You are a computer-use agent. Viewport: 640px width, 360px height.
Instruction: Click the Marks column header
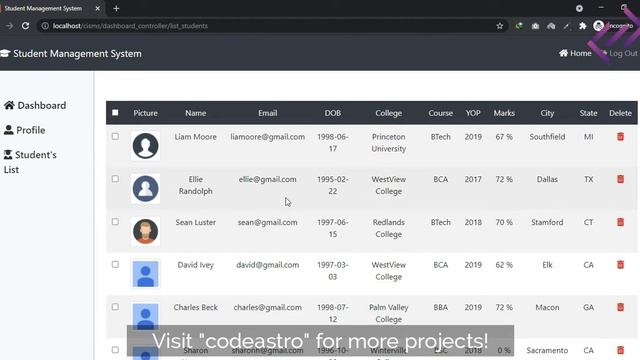[504, 113]
